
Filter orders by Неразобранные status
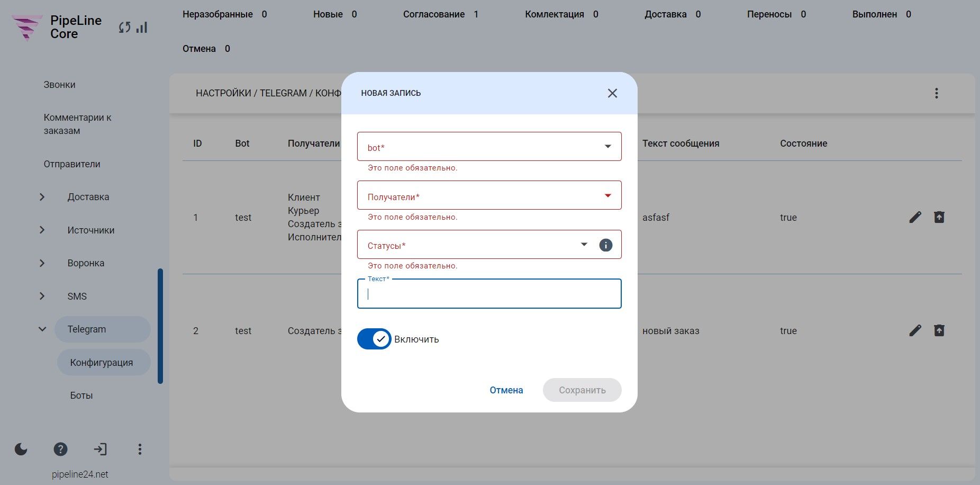point(225,14)
